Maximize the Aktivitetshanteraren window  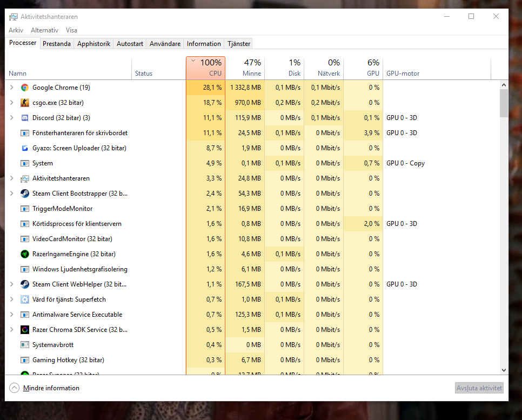pos(471,16)
